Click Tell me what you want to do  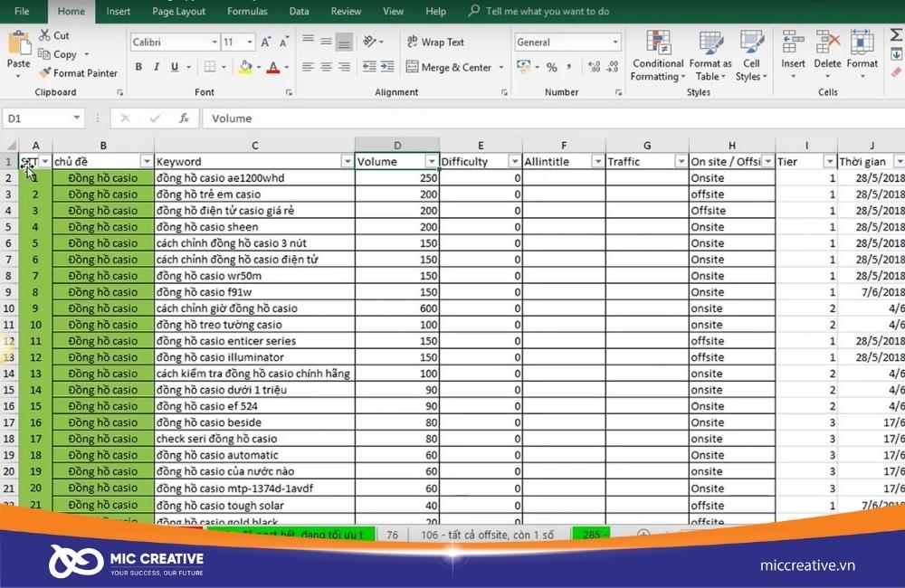(548, 11)
